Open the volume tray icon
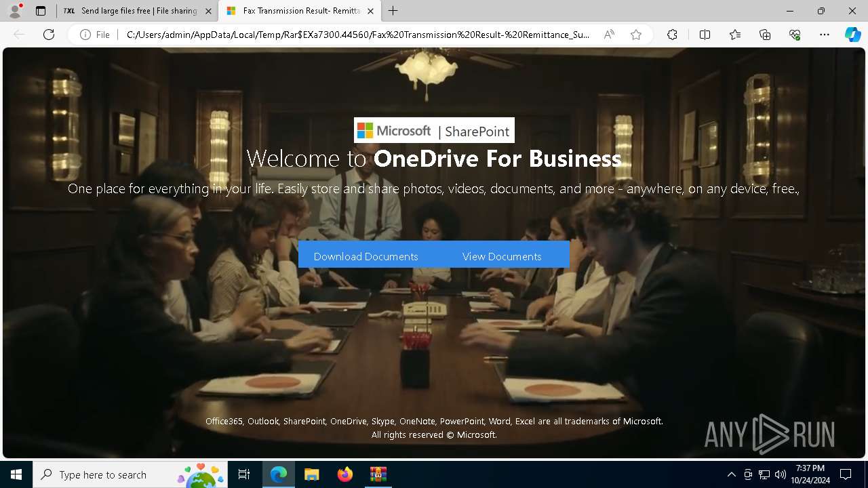868x488 pixels. pos(781,474)
